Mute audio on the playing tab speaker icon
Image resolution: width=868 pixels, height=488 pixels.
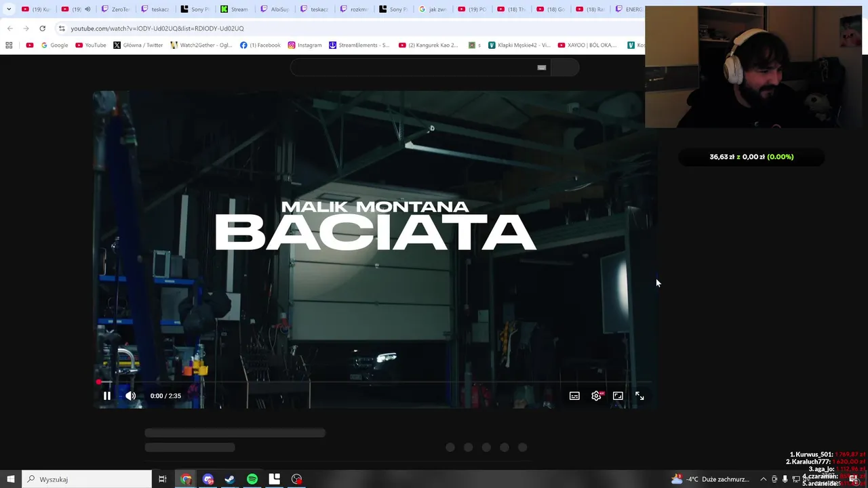(87, 9)
